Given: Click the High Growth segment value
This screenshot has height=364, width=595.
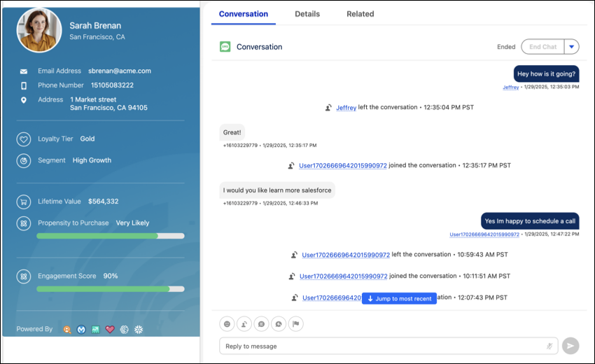Looking at the screenshot, I should [x=92, y=160].
